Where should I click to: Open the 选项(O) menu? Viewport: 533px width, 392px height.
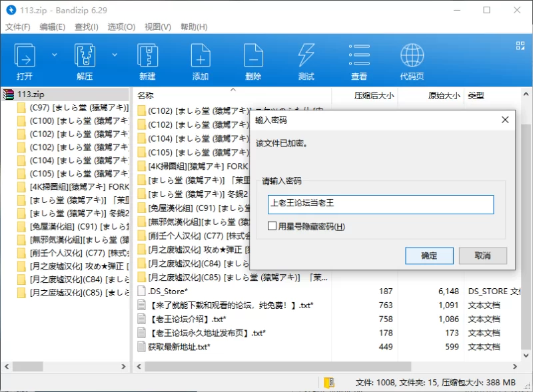click(x=121, y=27)
